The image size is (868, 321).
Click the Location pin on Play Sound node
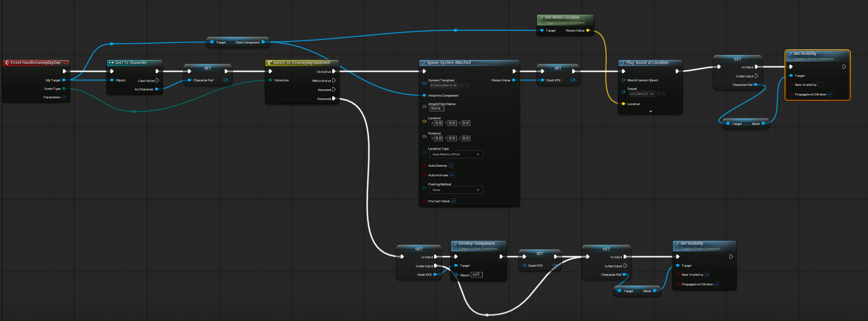624,104
